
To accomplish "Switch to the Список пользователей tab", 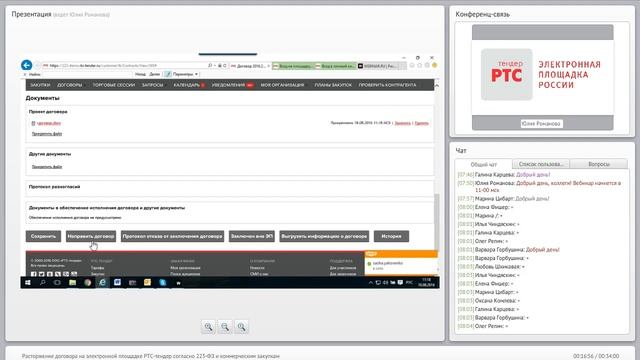I will click(541, 164).
